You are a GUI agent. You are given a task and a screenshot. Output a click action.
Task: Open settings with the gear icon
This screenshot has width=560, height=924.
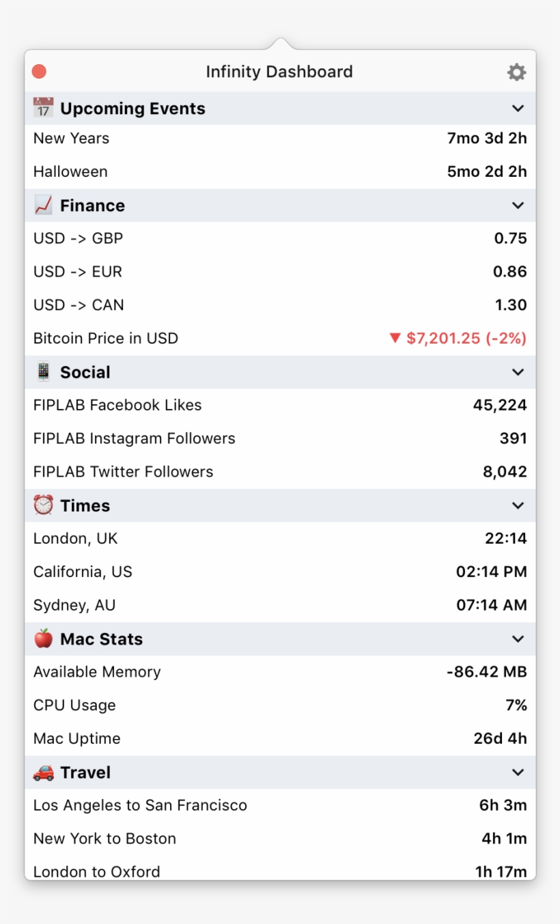coord(516,72)
